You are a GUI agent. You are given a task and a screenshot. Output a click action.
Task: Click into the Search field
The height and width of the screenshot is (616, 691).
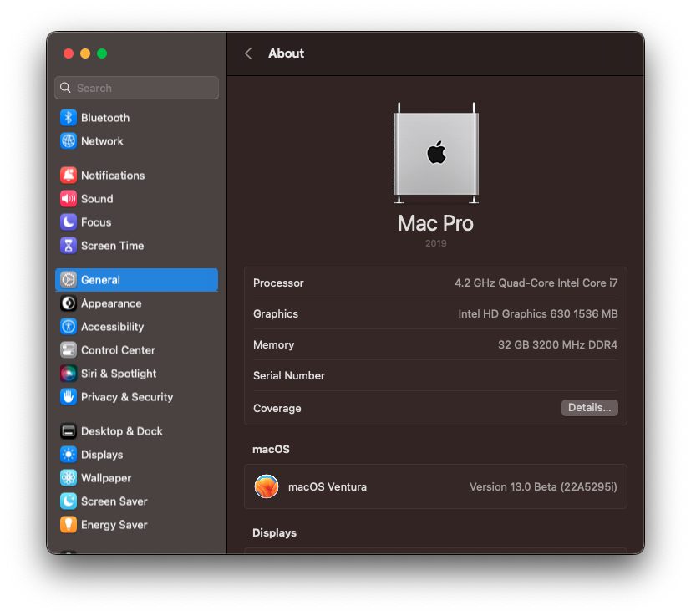(x=137, y=87)
